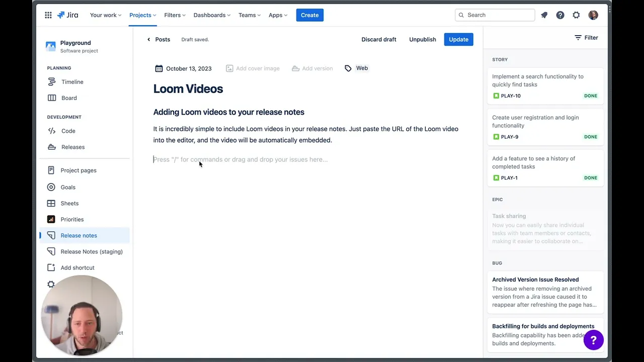Expand the Teams dropdown
Image resolution: width=644 pixels, height=362 pixels.
tap(250, 15)
